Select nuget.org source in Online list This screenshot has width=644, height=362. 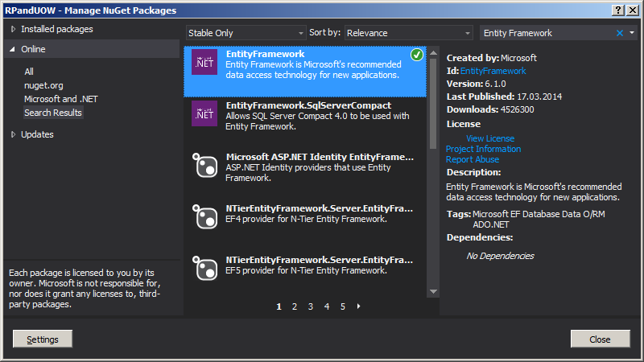[x=43, y=85]
